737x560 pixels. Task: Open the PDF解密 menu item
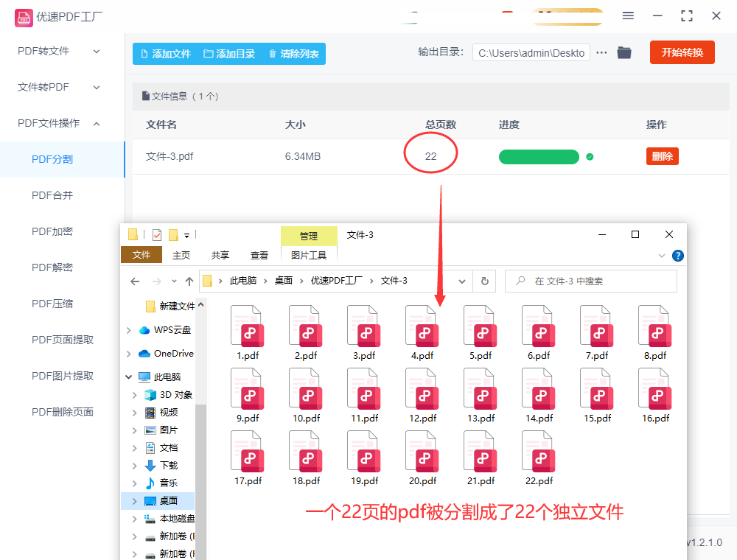[x=52, y=267]
